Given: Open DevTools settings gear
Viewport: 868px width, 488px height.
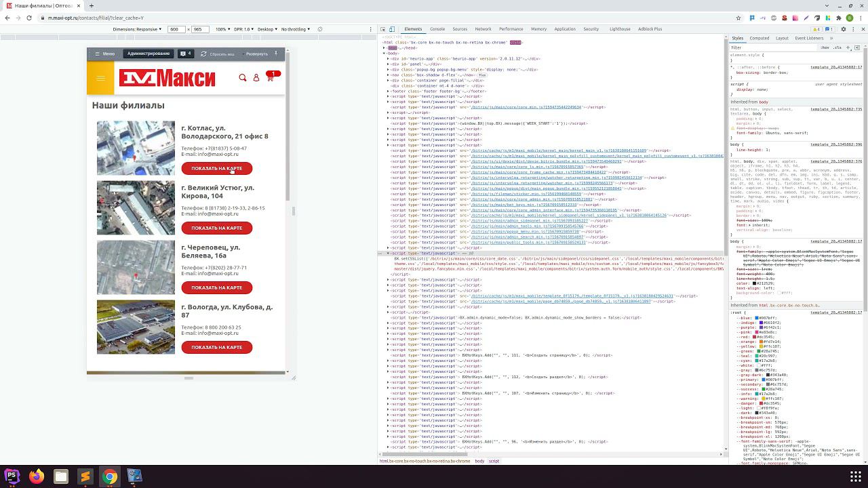Looking at the screenshot, I should [844, 29].
